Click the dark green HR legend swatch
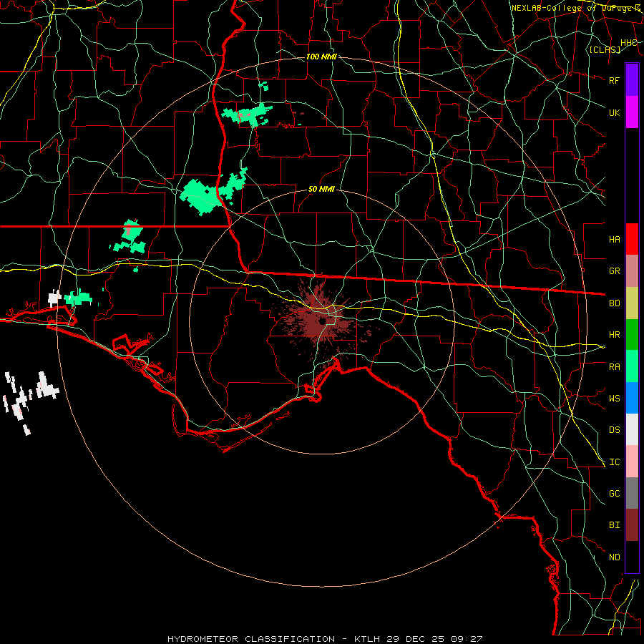644x644 pixels. point(632,334)
